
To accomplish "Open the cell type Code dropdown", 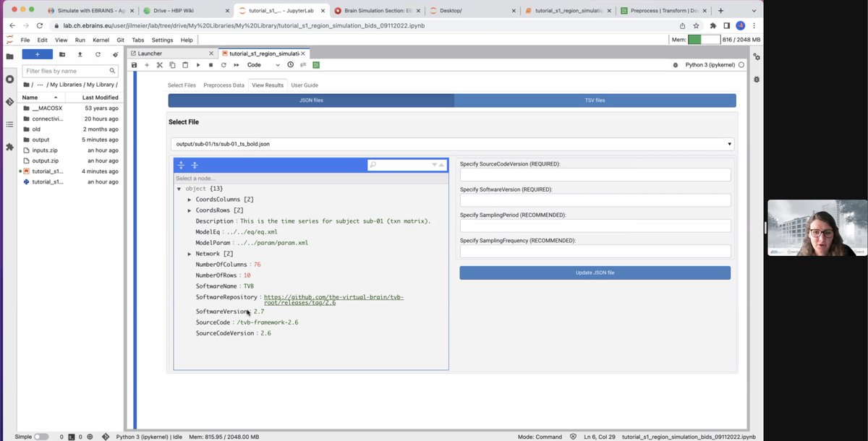I will (263, 65).
